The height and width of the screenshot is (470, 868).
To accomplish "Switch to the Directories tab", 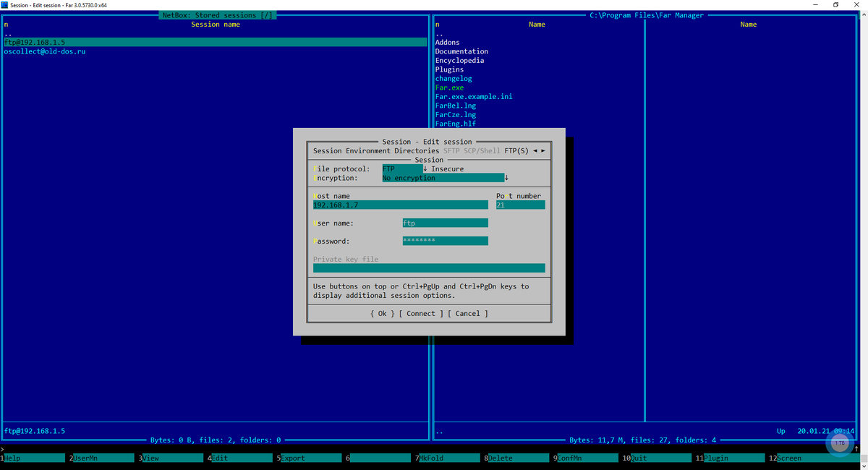I will point(417,151).
